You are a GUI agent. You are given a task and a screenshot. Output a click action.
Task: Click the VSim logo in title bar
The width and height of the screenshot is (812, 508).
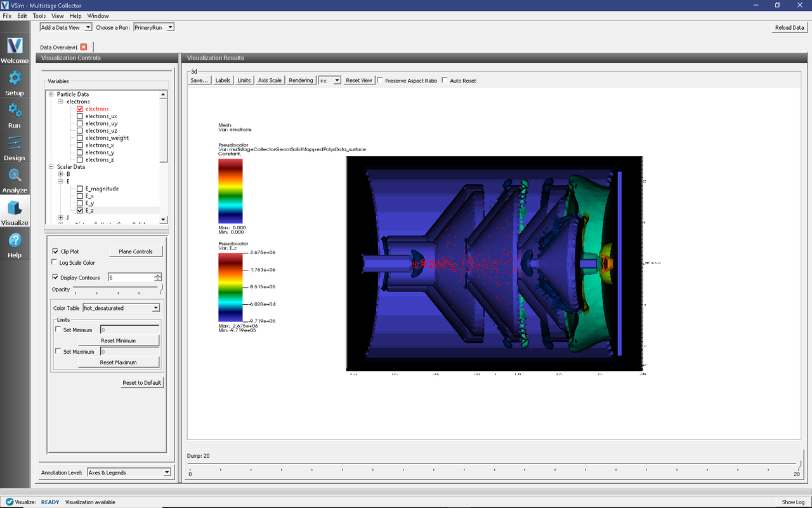tap(5, 5)
